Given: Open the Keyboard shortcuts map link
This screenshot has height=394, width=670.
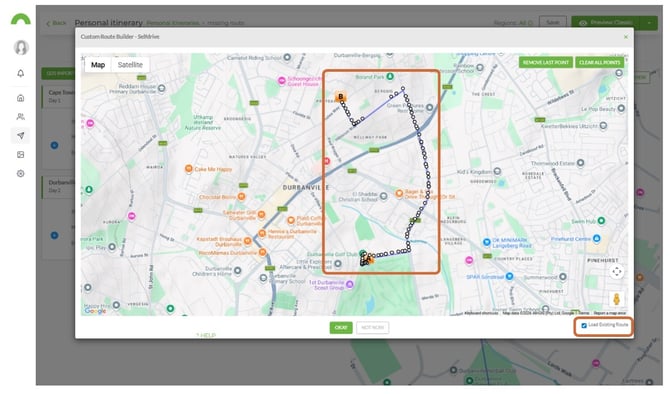Looking at the screenshot, I should (481, 313).
